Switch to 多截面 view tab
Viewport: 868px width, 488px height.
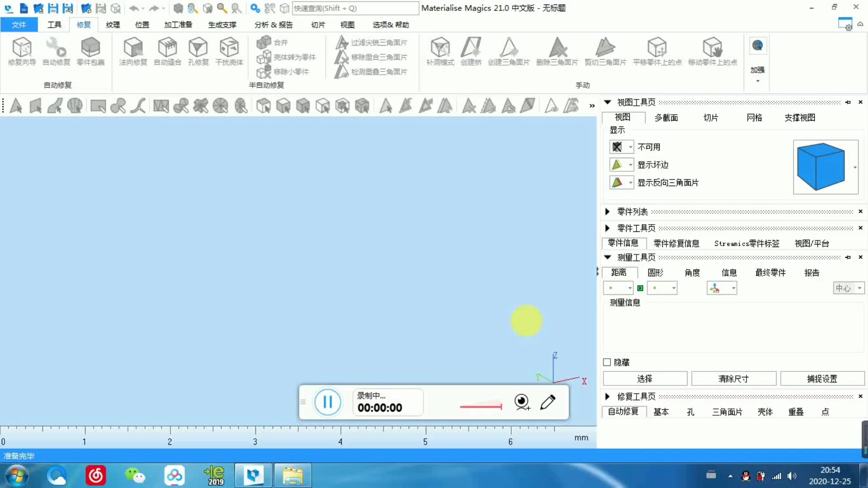(x=666, y=117)
